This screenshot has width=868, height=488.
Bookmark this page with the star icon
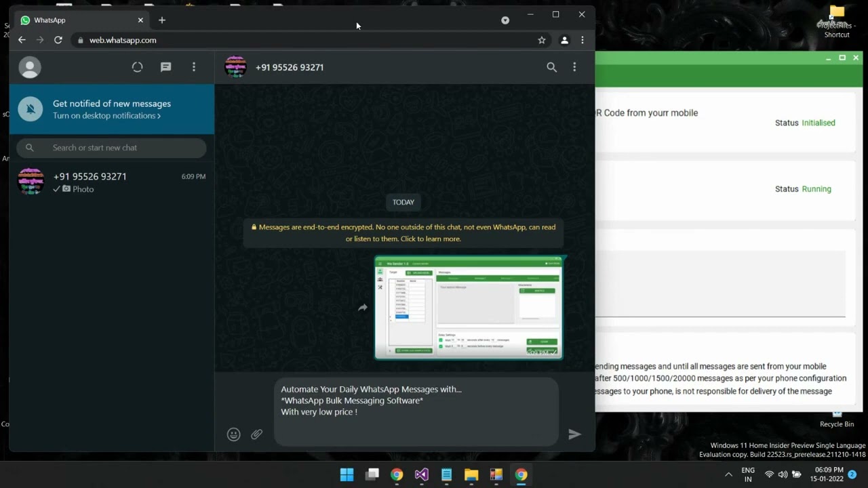(x=542, y=40)
